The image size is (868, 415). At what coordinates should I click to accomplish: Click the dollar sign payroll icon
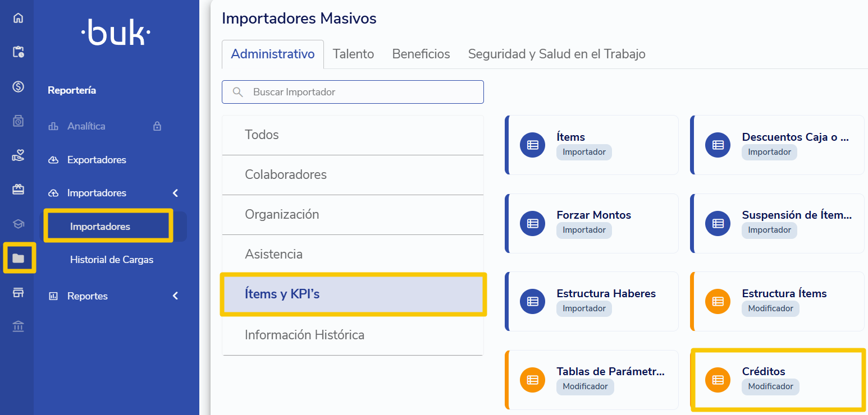[18, 86]
